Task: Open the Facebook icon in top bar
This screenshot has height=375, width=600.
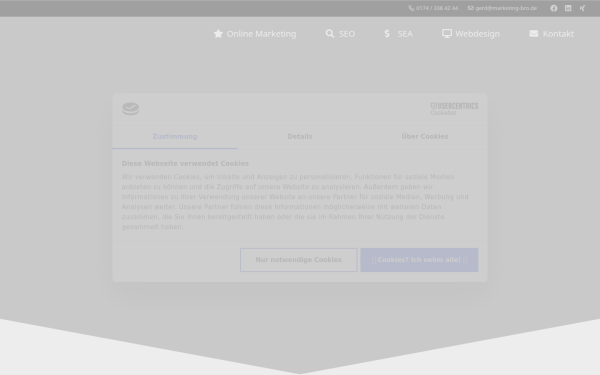Action: (x=554, y=8)
